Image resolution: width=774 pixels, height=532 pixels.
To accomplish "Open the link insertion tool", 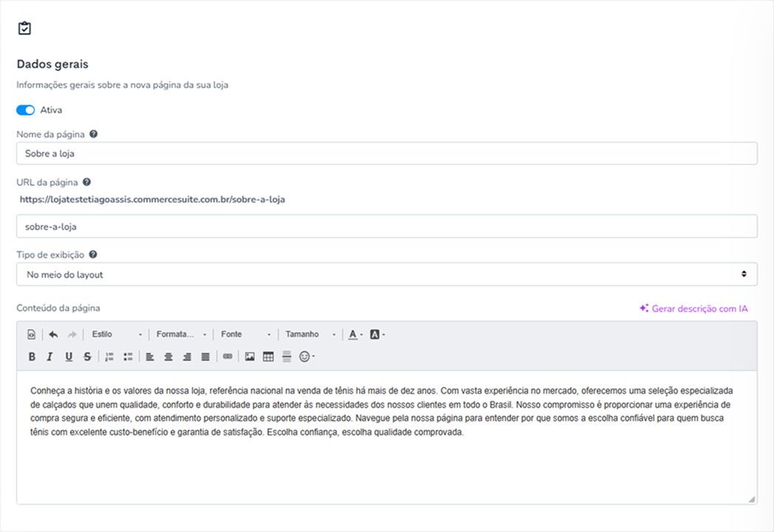I will coord(228,356).
